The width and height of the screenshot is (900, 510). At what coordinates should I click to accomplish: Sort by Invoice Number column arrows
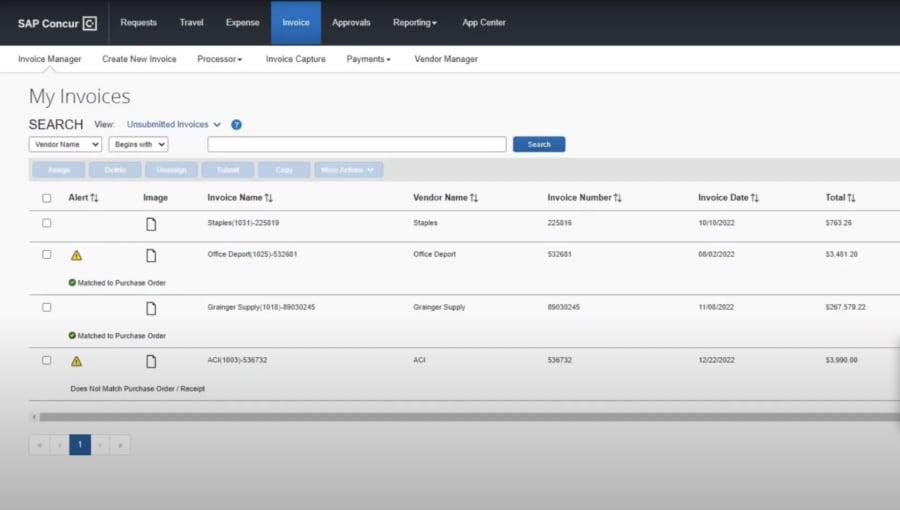[618, 198]
